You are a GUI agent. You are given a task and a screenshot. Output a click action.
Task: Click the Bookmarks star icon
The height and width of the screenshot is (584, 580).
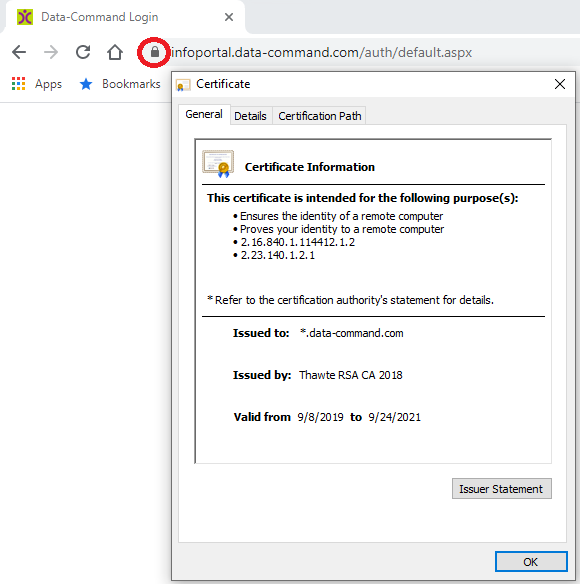click(86, 84)
